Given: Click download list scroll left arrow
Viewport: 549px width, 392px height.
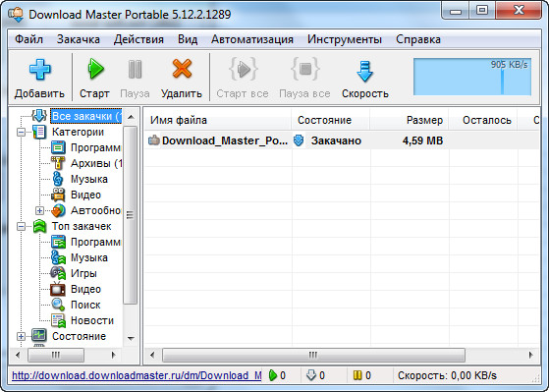Looking at the screenshot, I should coord(152,355).
